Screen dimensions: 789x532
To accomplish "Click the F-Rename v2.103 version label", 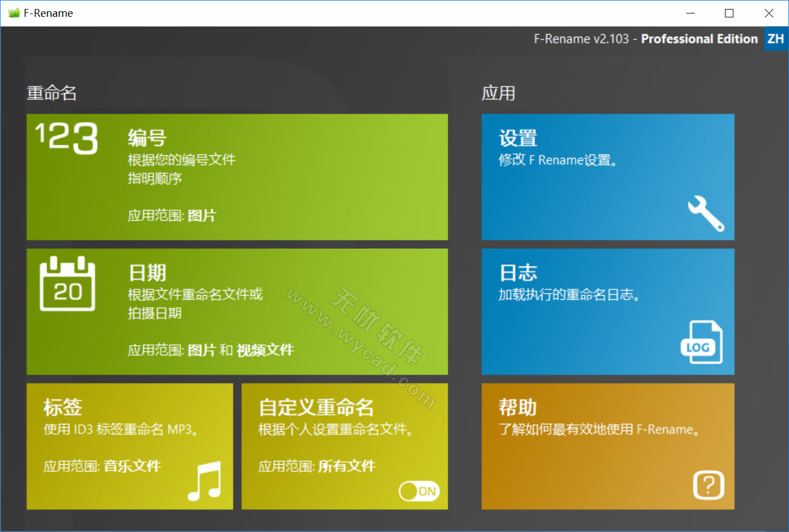I will tap(581, 39).
